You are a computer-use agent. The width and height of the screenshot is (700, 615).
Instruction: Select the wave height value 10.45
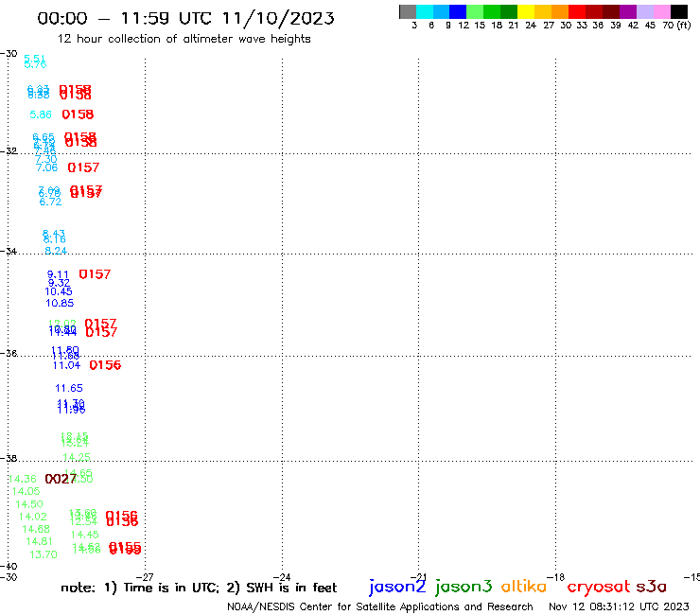coord(59,291)
